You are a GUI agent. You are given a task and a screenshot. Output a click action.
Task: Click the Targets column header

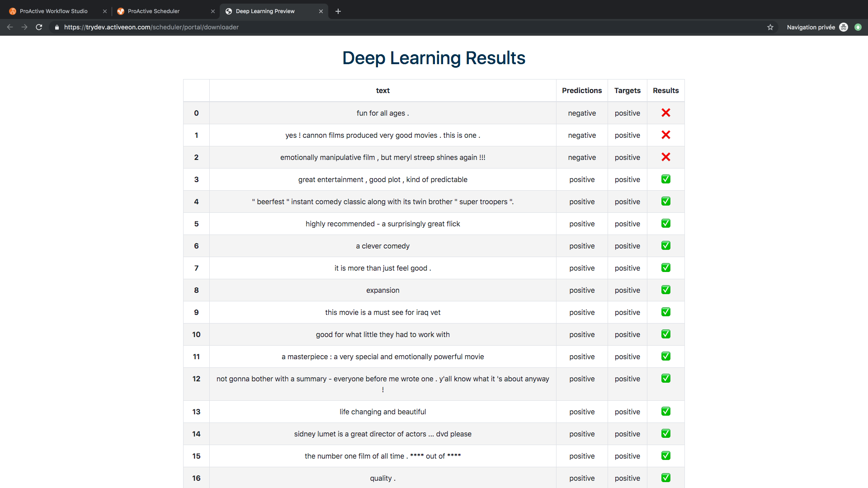(x=627, y=91)
